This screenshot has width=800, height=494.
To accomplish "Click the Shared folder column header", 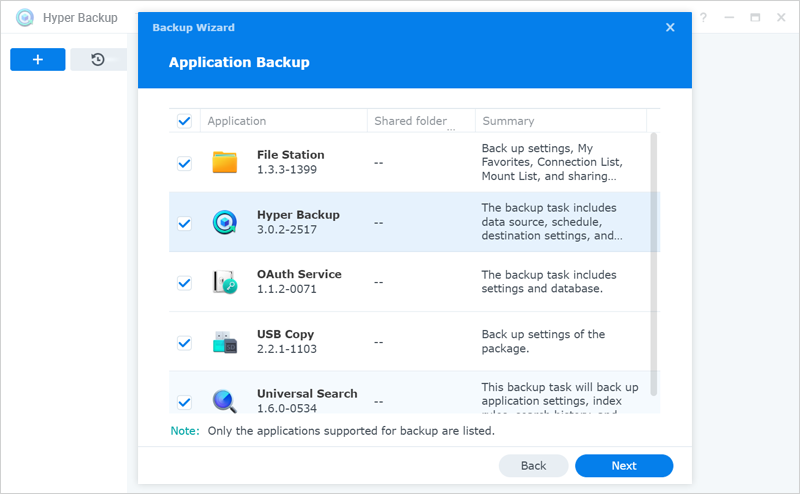I will [421, 121].
